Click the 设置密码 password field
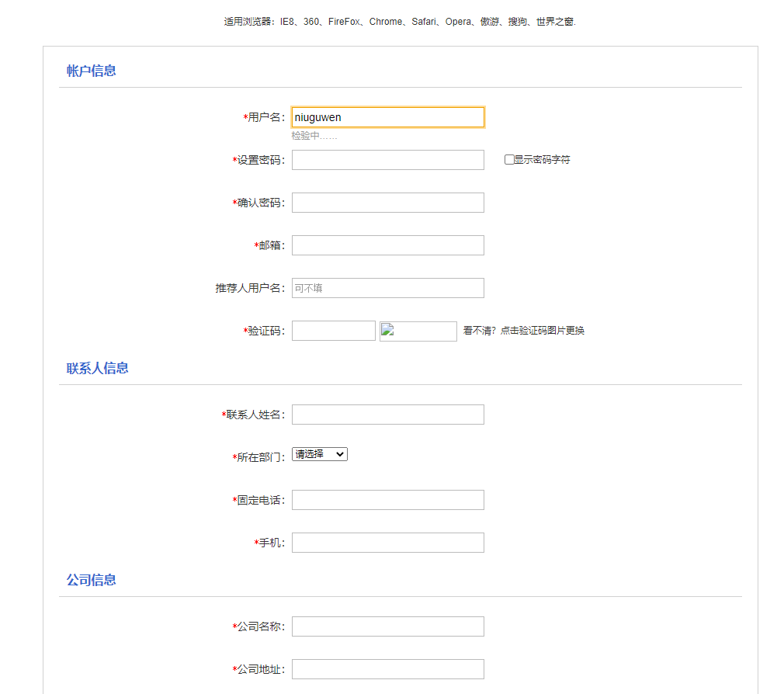Screen dimensions: 784x694 (x=387, y=159)
